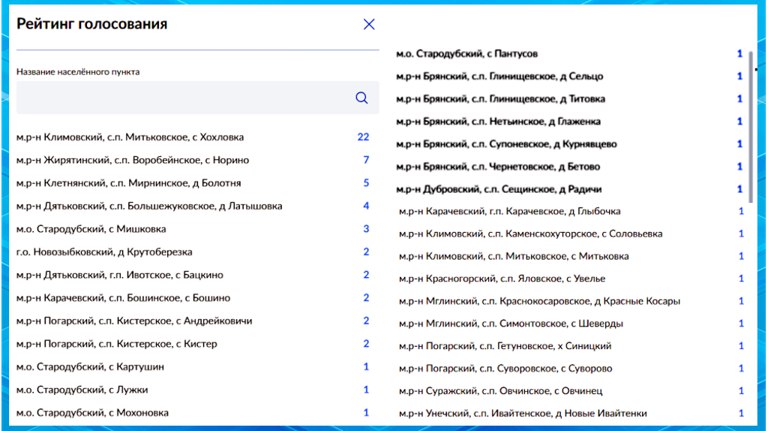The height and width of the screenshot is (431, 768).
Task: Select row 'м.о. Стародубский, с Мохоновка'
Action: (x=192, y=413)
